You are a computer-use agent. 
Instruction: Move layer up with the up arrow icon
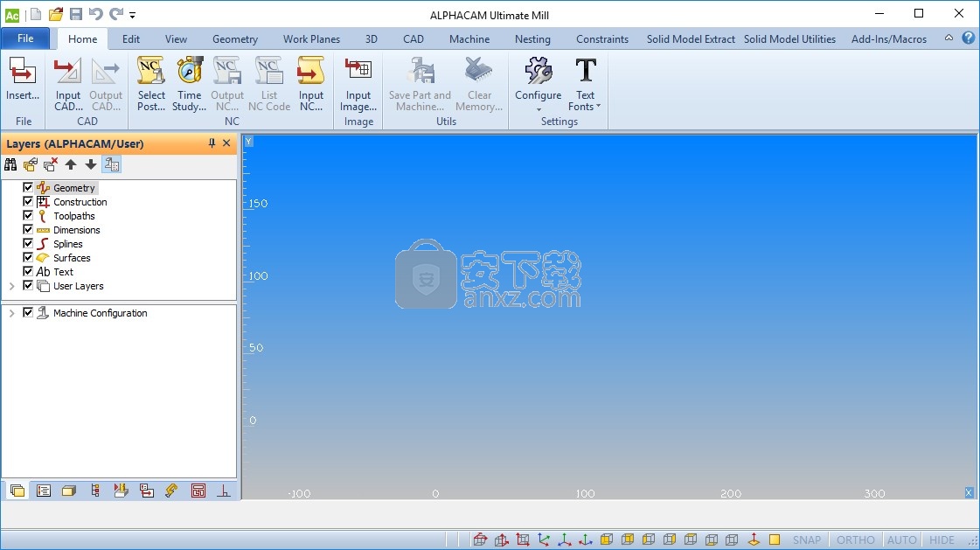pyautogui.click(x=71, y=164)
